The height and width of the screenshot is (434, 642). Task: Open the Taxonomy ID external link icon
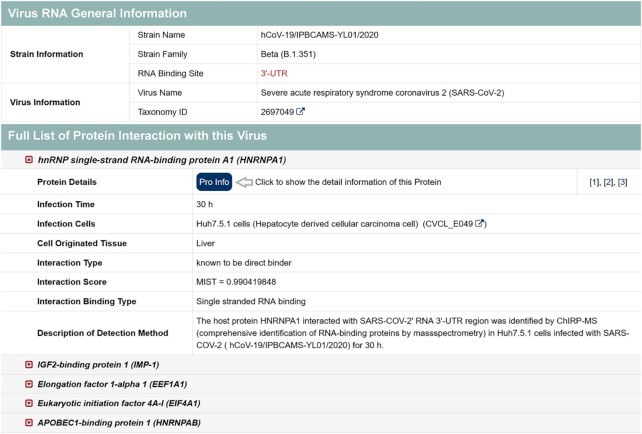click(x=300, y=111)
